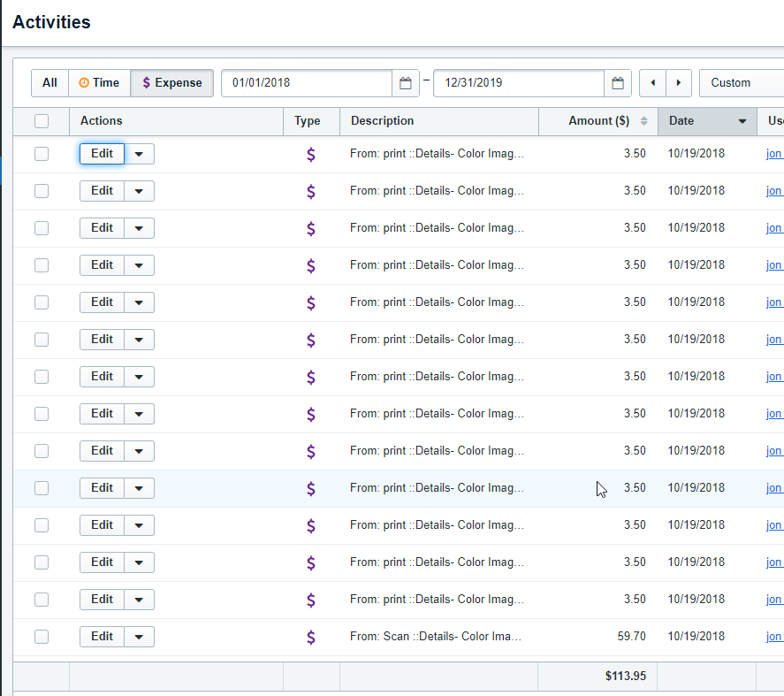Open the end date calendar picker
This screenshot has width=784, height=696.
pos(618,83)
